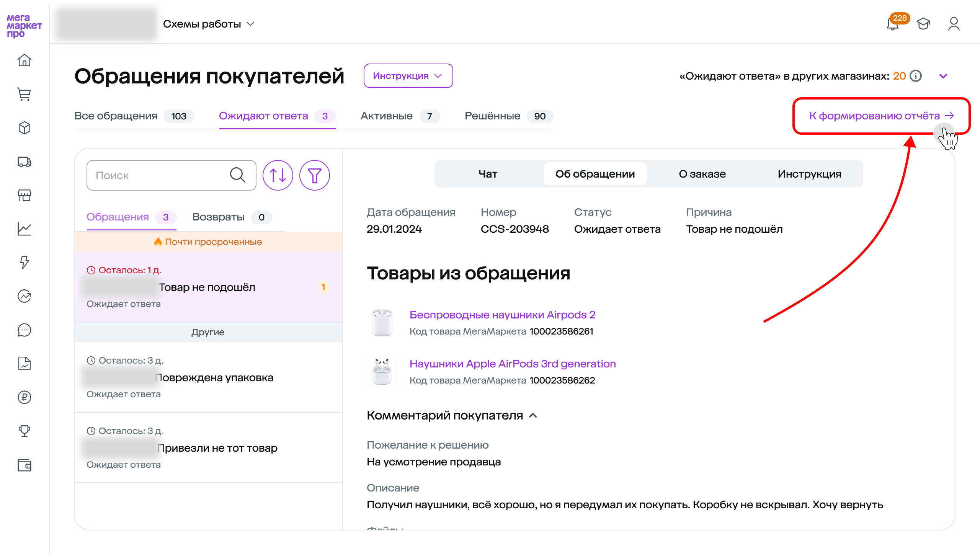Click the Поиск search field
The height and width of the screenshot is (555, 980).
[x=161, y=175]
